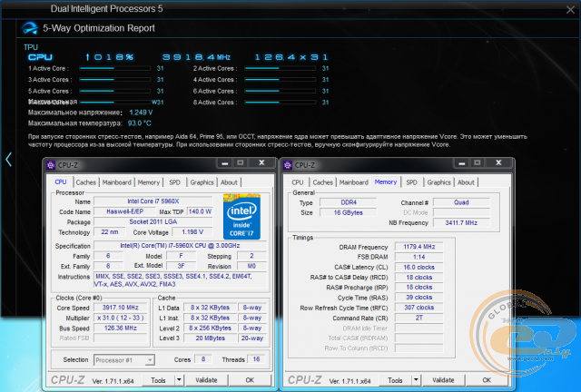Click Validate in left CPU-Z window
581x392 pixels.
pos(206,380)
